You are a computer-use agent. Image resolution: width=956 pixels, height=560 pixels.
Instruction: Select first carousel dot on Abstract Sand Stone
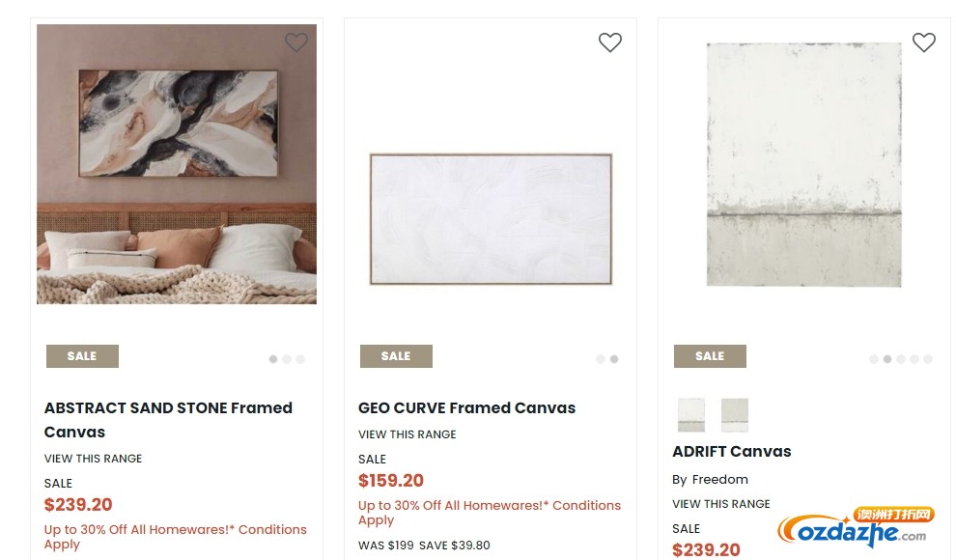[x=273, y=359]
